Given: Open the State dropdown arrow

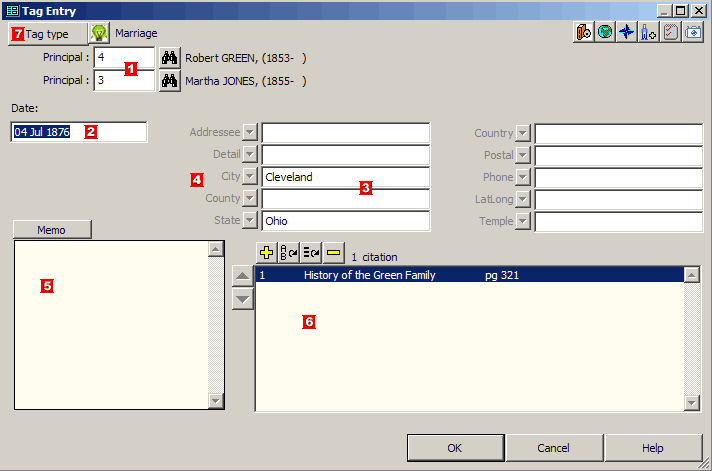Looking at the screenshot, I should click(250, 220).
